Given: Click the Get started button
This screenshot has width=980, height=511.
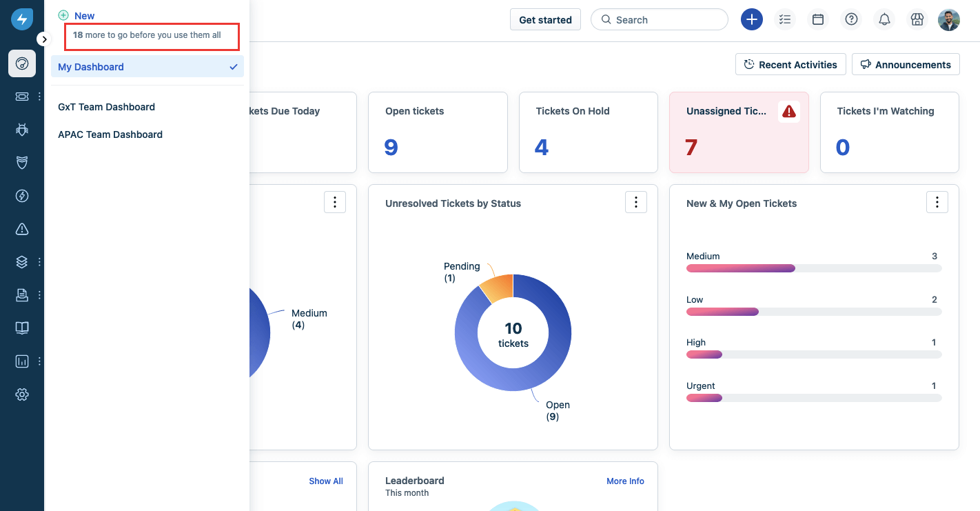Looking at the screenshot, I should point(545,19).
